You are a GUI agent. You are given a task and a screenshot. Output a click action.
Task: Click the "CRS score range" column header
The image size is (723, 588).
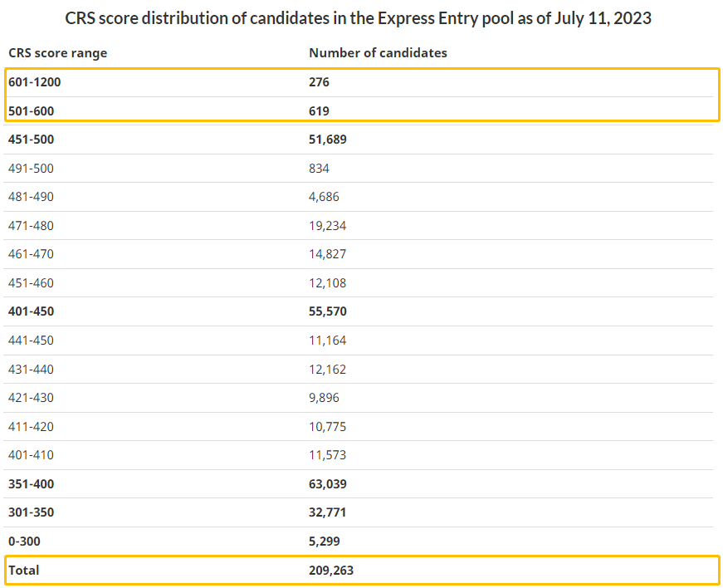click(x=58, y=53)
